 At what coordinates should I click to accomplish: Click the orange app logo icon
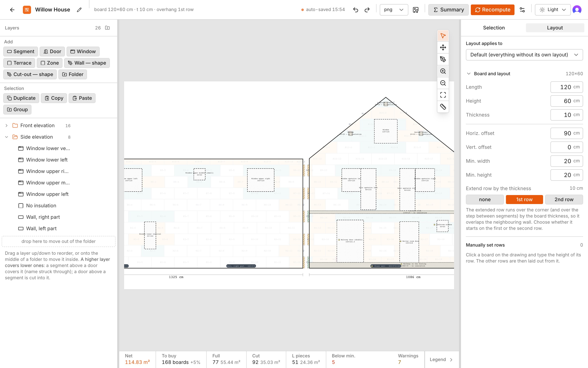[27, 10]
